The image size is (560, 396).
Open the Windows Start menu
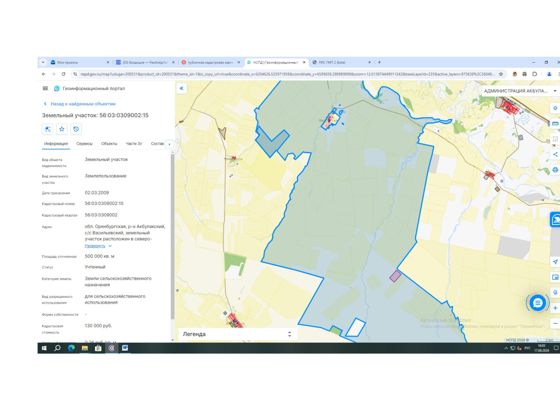click(x=44, y=348)
